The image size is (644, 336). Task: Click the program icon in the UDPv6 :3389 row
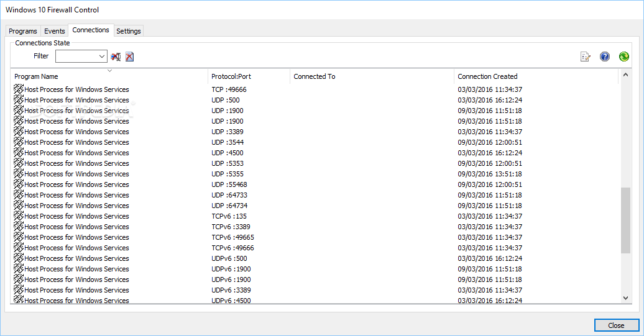[19, 289]
